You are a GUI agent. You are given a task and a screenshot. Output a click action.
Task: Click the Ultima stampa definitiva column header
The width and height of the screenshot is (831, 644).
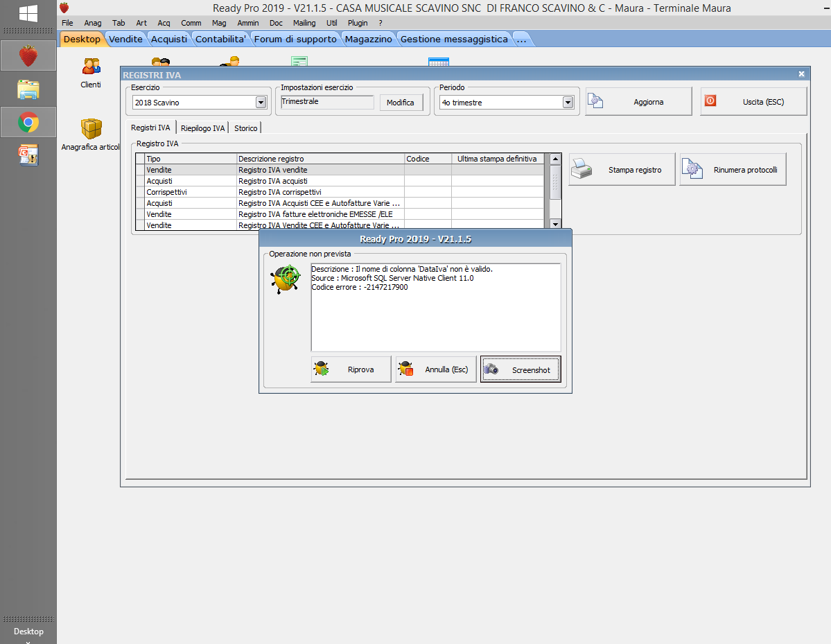coord(497,159)
